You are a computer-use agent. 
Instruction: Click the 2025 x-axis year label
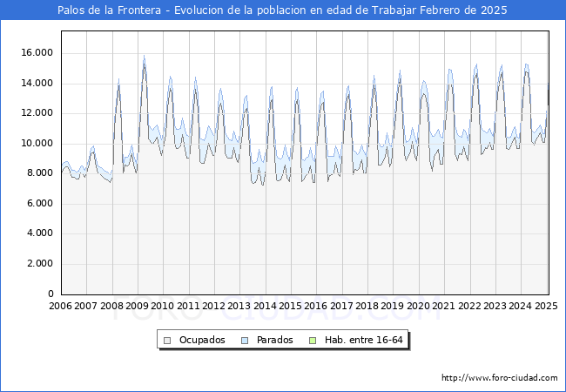click(x=546, y=306)
